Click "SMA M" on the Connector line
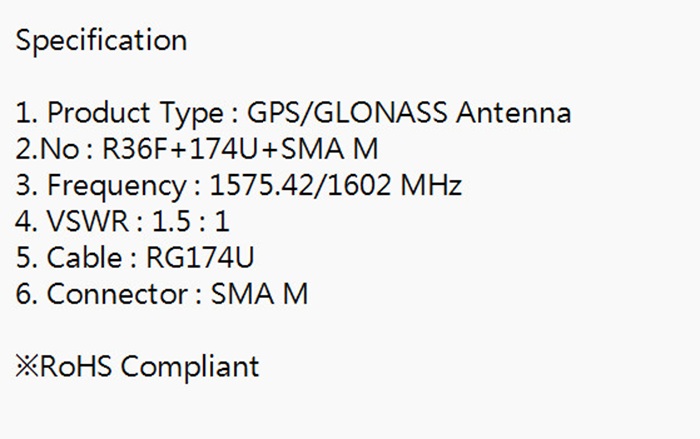This screenshot has width=700, height=439. coord(260,294)
